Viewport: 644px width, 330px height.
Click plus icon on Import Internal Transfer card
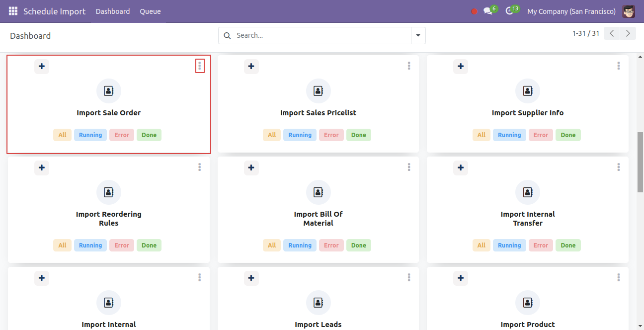tap(461, 167)
